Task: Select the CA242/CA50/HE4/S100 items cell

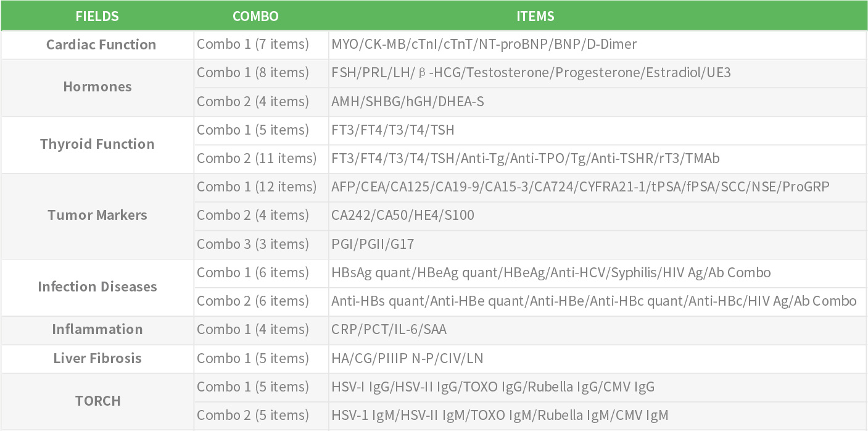Action: (402, 215)
